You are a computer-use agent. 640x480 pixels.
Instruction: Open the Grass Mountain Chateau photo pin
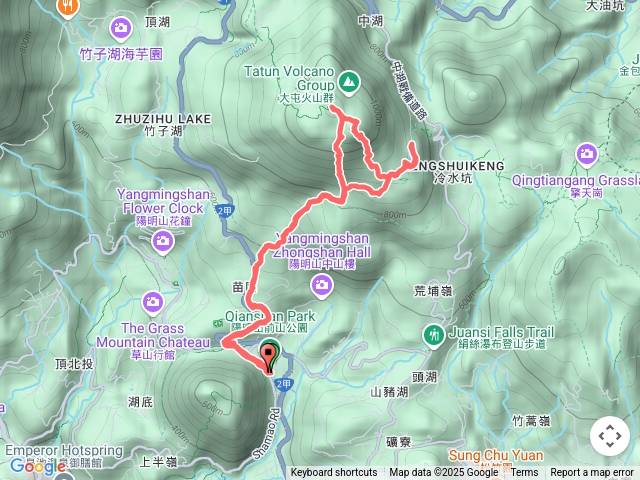click(153, 304)
